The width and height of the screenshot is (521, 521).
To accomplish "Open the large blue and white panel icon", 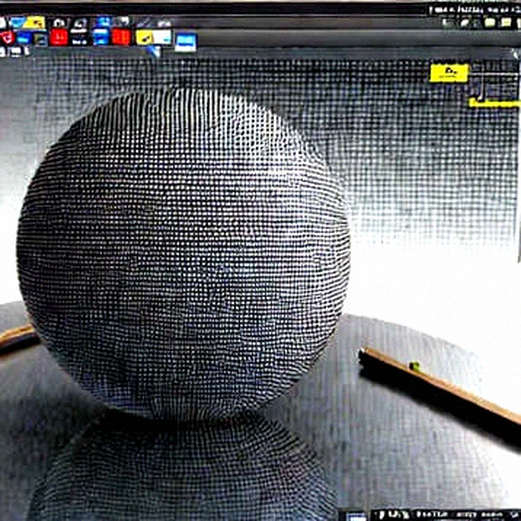I will tap(186, 42).
